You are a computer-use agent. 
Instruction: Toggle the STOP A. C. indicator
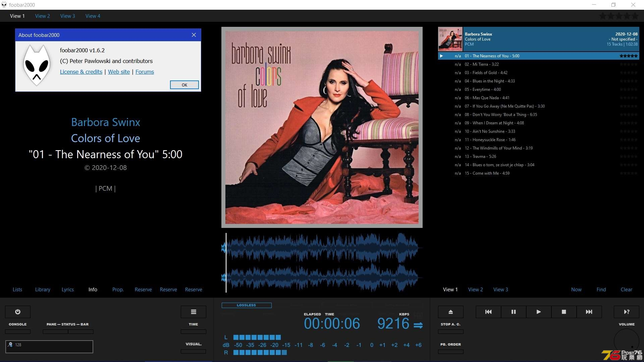(x=451, y=331)
